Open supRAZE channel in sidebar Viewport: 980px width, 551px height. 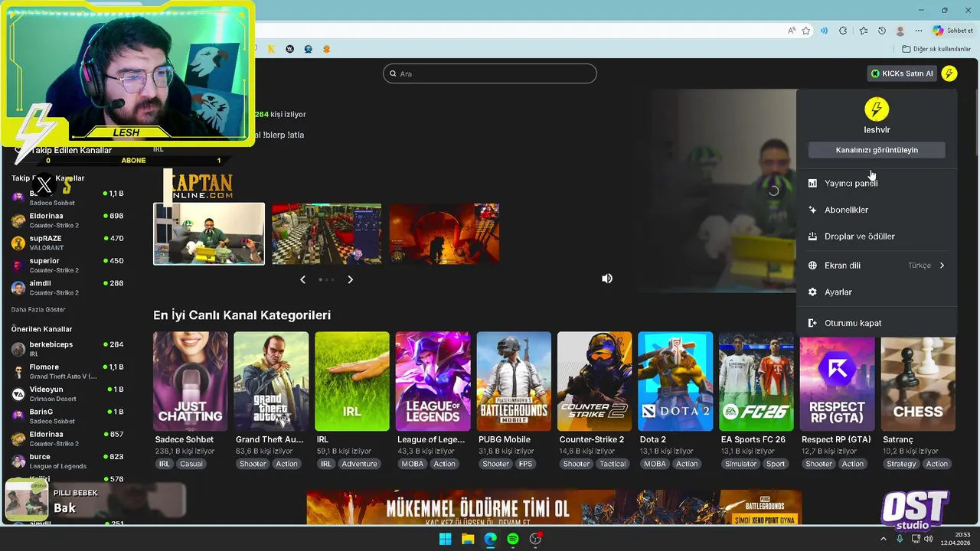67,243
